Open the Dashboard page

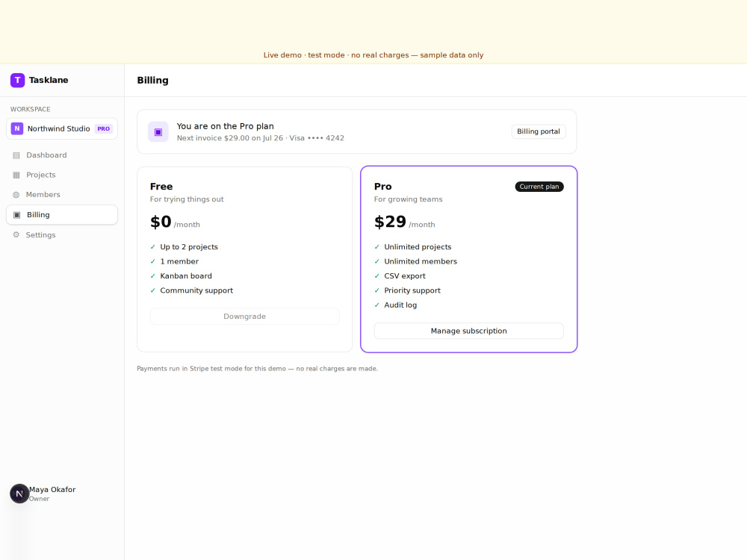point(62,155)
